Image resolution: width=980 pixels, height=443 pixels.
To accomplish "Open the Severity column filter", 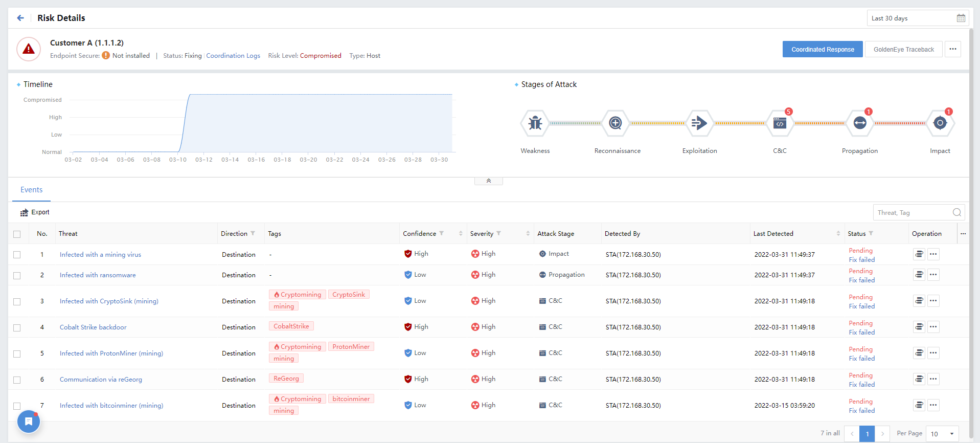I will click(x=498, y=234).
